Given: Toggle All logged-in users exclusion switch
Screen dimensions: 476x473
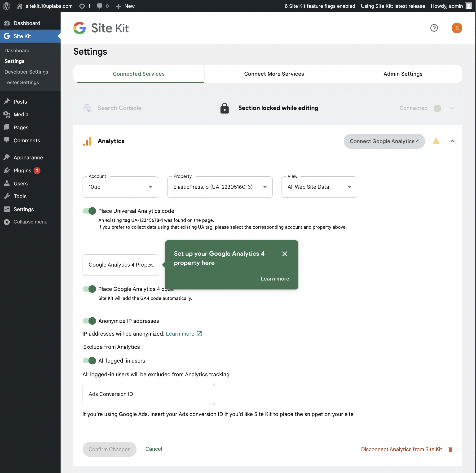Looking at the screenshot, I should pyautogui.click(x=89, y=361).
